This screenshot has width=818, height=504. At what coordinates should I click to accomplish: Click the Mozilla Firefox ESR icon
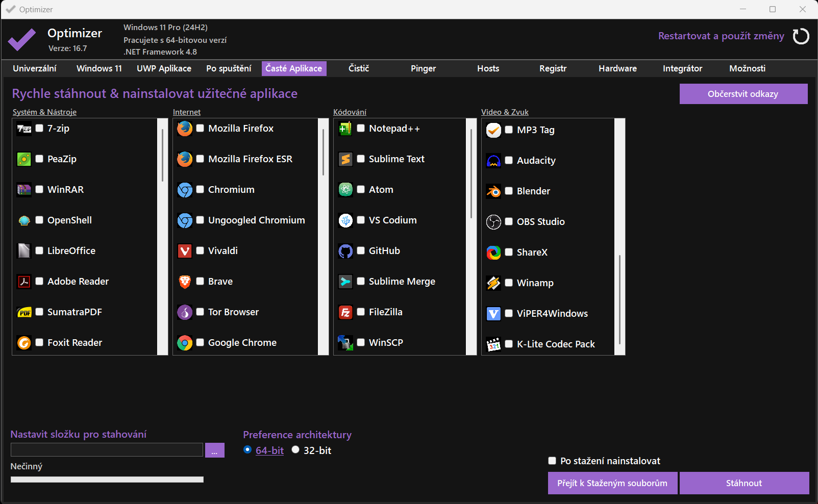coord(185,159)
